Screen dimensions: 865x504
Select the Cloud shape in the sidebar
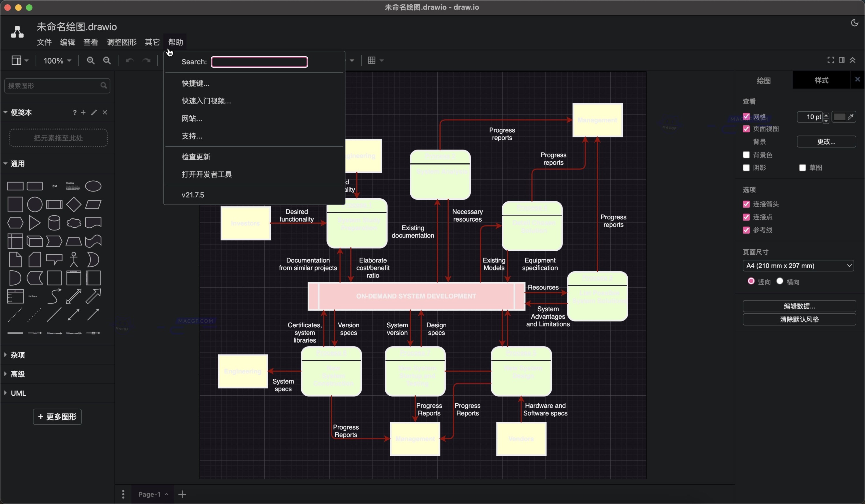point(74,223)
